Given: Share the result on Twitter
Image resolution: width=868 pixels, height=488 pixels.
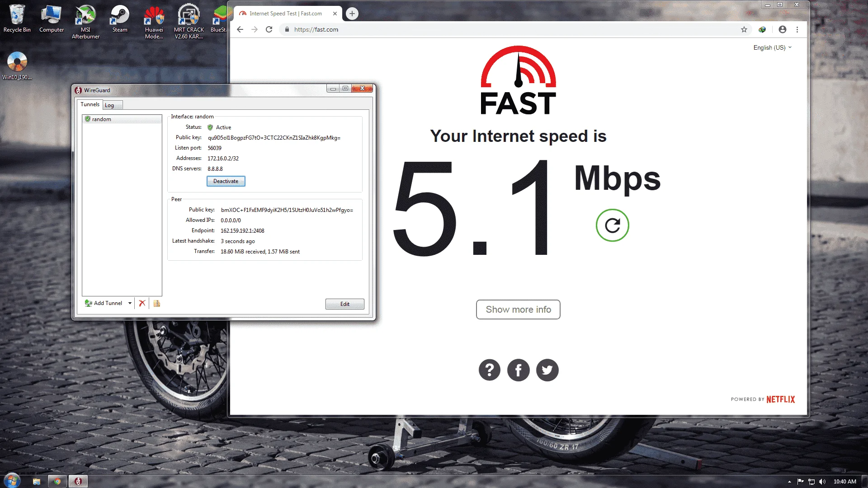Looking at the screenshot, I should [x=547, y=370].
